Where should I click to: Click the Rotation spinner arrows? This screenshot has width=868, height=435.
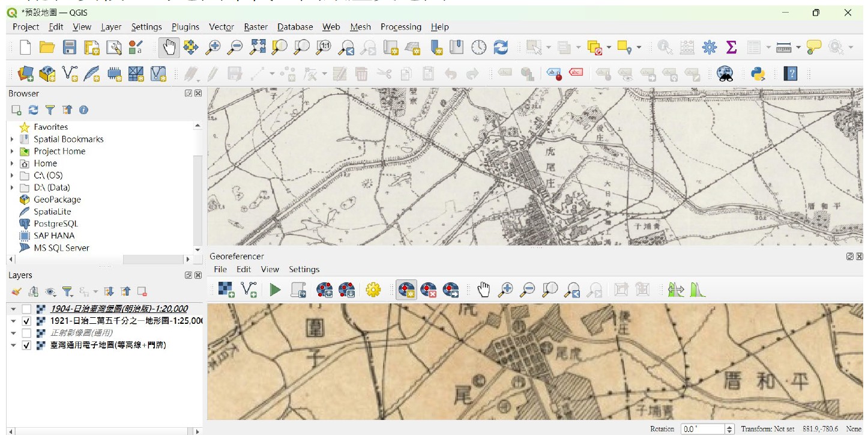click(730, 429)
